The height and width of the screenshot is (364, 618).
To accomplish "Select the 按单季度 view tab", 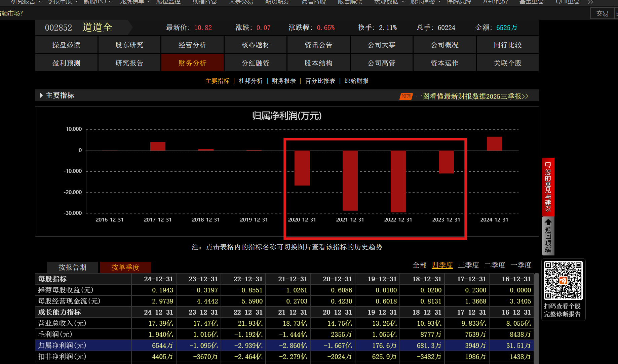I will click(125, 267).
